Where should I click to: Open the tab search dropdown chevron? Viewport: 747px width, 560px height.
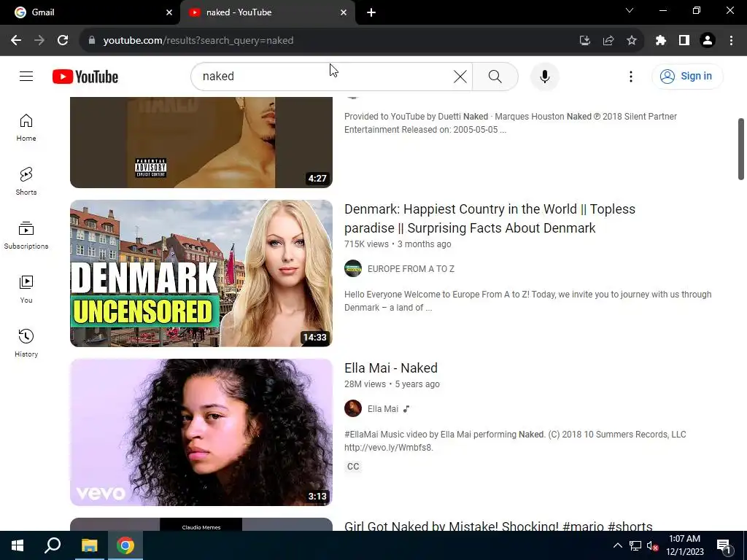click(x=630, y=10)
